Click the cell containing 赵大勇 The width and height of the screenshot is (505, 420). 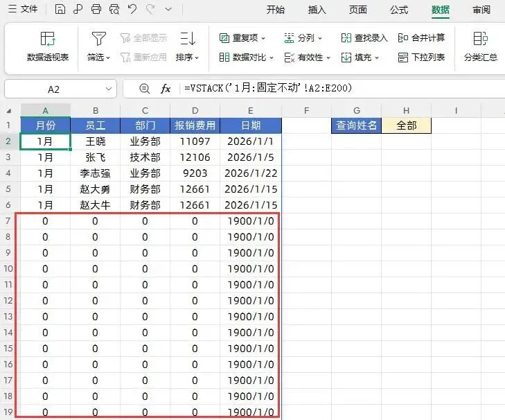click(96, 189)
